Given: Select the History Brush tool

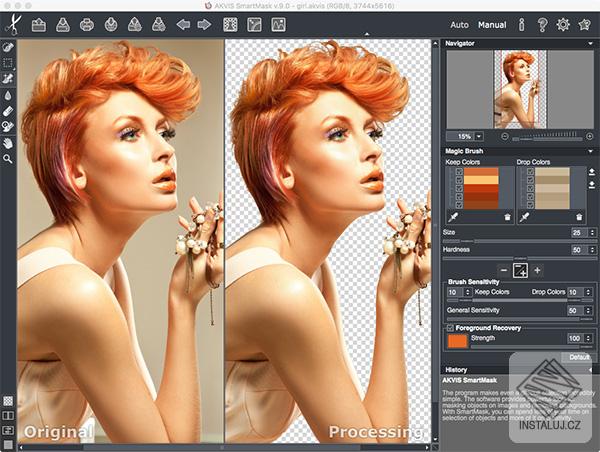Looking at the screenshot, I should point(8,127).
